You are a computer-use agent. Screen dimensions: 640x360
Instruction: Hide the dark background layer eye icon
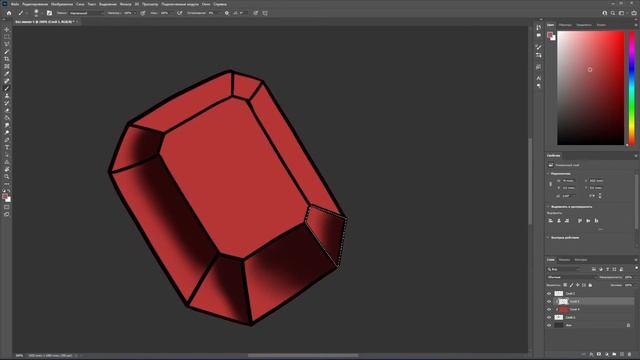click(549, 325)
